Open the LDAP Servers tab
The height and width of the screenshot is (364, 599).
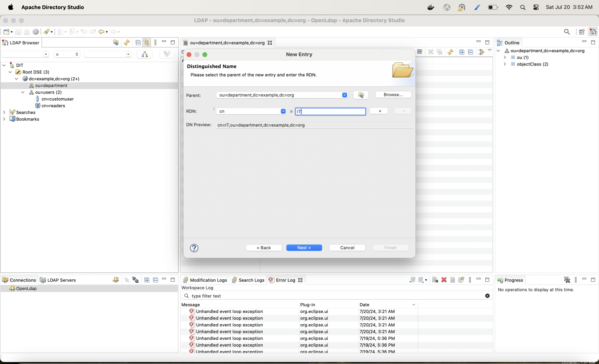58,280
